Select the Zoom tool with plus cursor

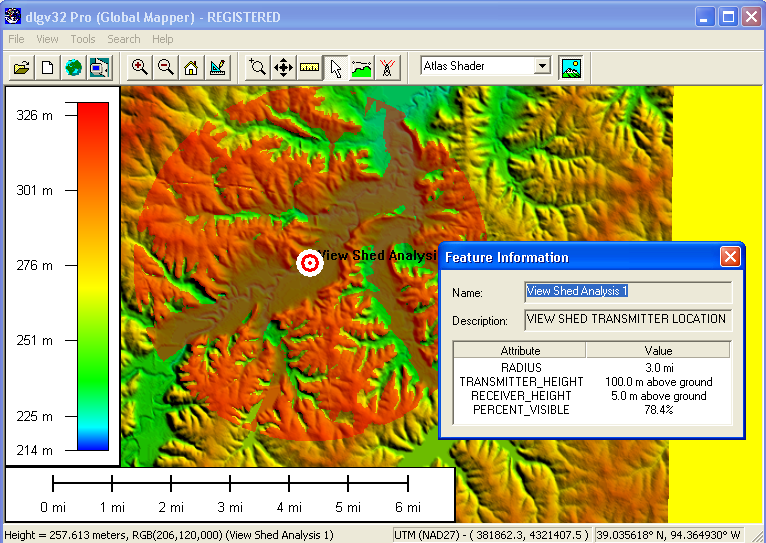pos(257,67)
